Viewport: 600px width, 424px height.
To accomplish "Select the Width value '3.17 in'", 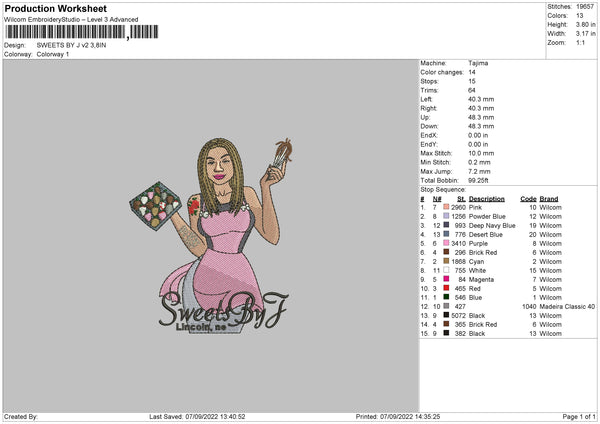I will click(586, 34).
